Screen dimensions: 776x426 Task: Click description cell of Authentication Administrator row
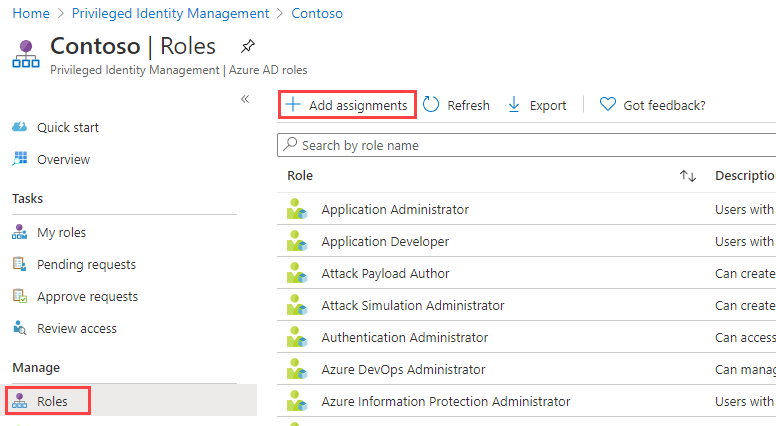coord(745,338)
